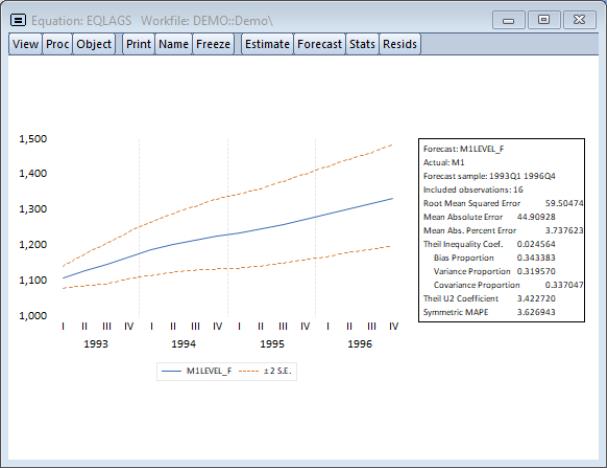Screen dimensions: 607x468
Task: Show the Stats view
Action: pos(361,44)
